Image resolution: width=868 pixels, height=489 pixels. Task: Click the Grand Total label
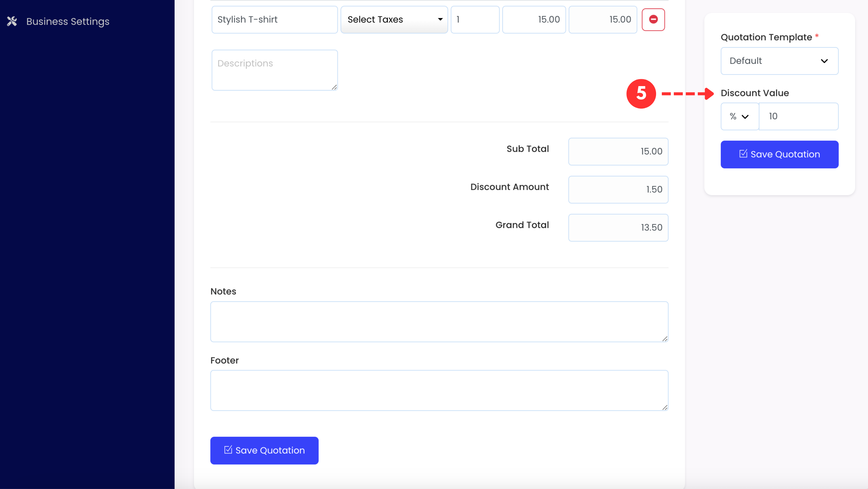pos(522,225)
